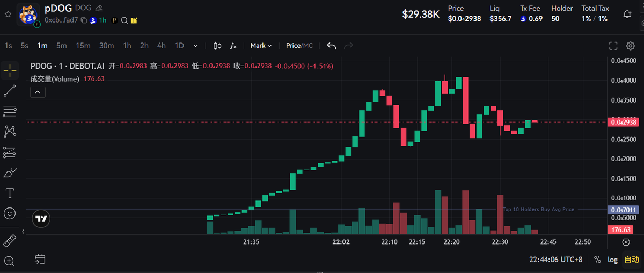Click the 成交量(Volume) indicator label
The width and height of the screenshot is (644, 273).
click(x=55, y=78)
